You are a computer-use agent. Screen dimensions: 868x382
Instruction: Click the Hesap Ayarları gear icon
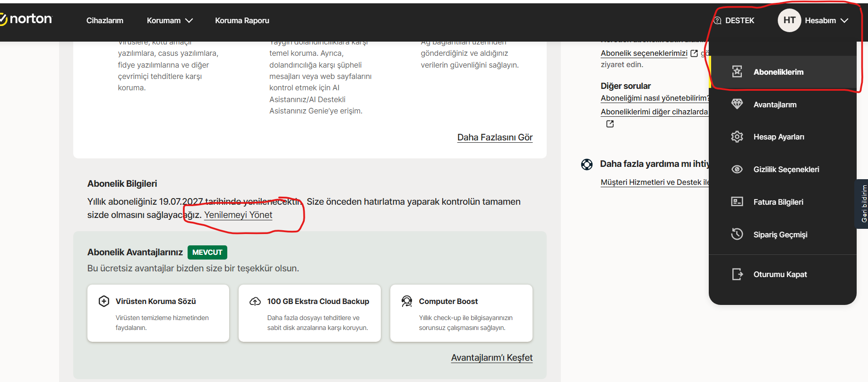point(737,137)
